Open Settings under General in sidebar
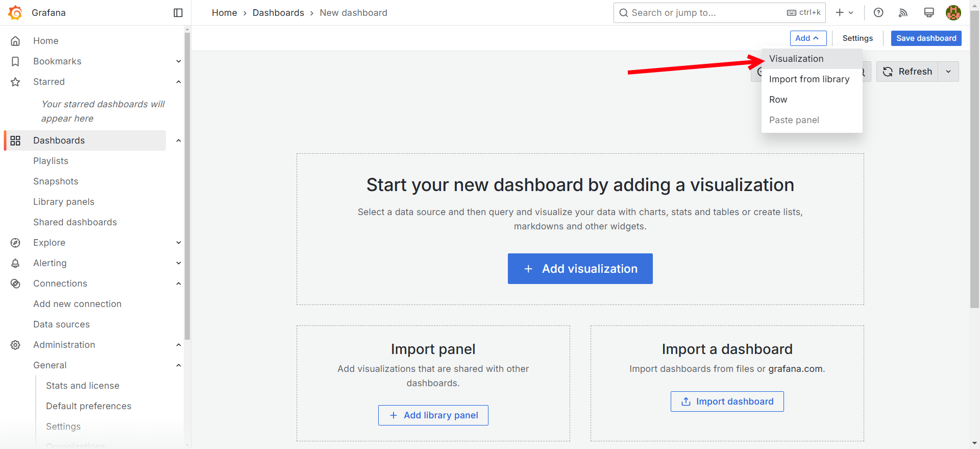 pyautogui.click(x=63, y=427)
